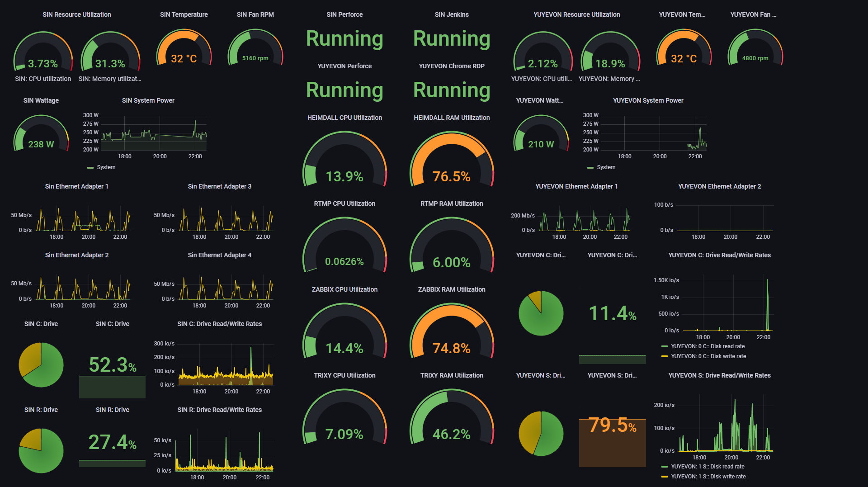868x487 pixels.
Task: Open the YUYEVON Perforce panel title
Action: (344, 66)
